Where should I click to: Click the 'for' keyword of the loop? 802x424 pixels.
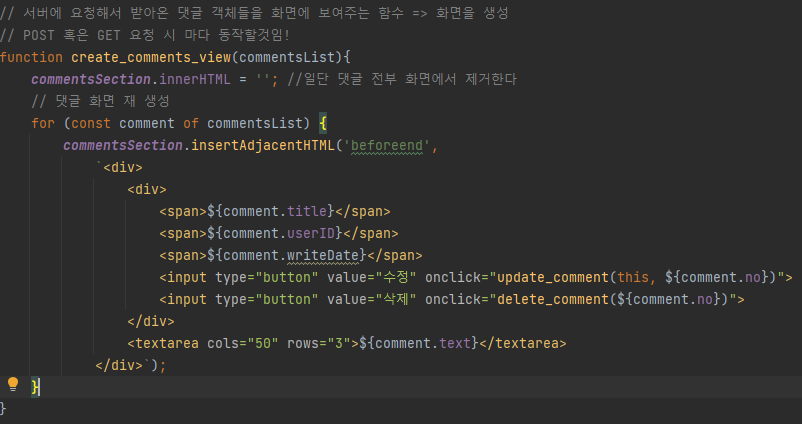pyautogui.click(x=43, y=123)
